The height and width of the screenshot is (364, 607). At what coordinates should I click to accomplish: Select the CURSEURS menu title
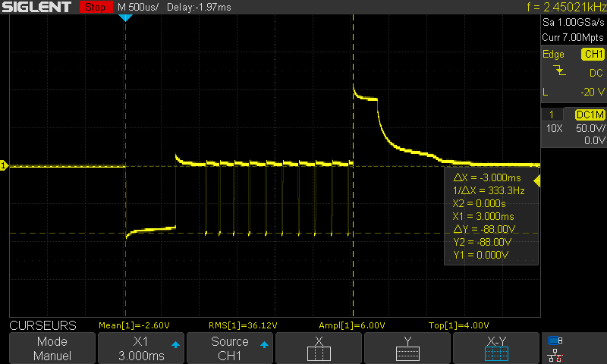(42, 325)
